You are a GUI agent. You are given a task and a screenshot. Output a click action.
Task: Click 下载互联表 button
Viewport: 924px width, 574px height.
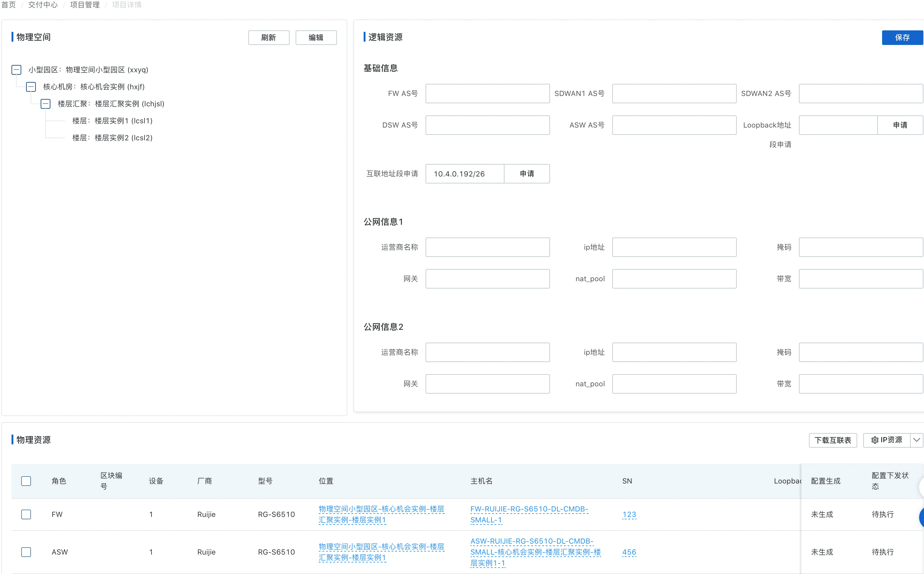point(833,440)
